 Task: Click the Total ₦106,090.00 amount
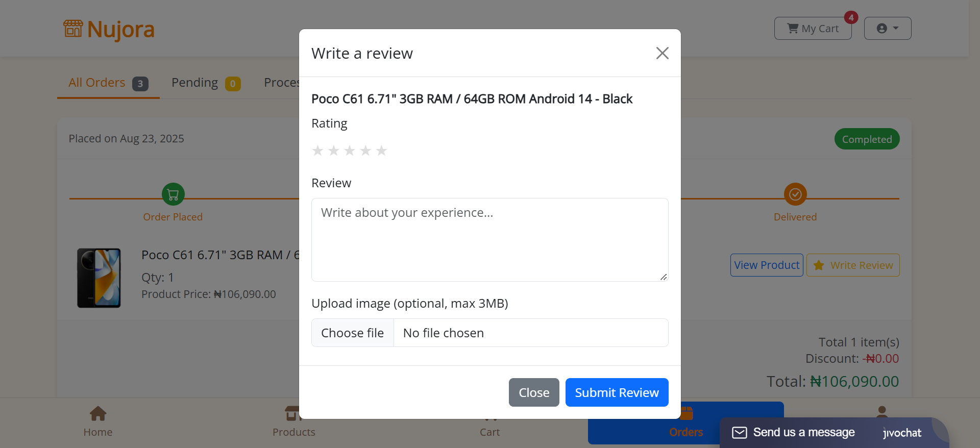pyautogui.click(x=854, y=382)
